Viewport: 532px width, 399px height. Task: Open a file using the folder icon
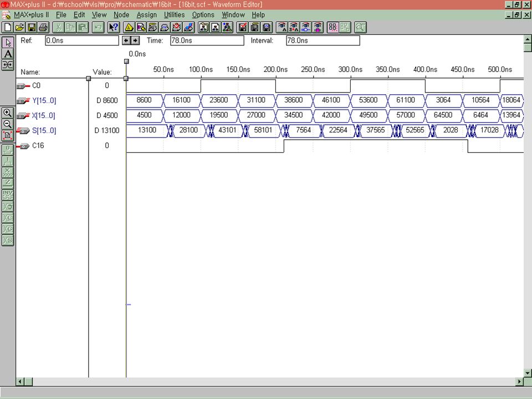19,27
